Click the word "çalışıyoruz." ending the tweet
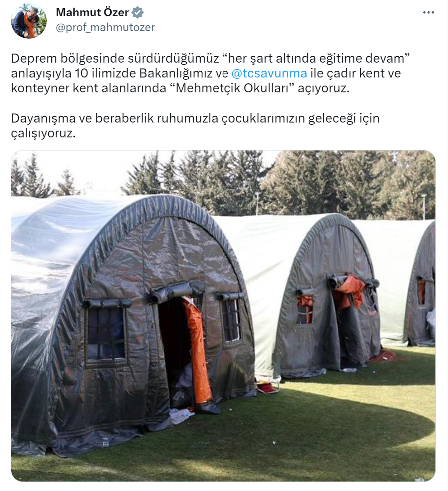 (44, 133)
